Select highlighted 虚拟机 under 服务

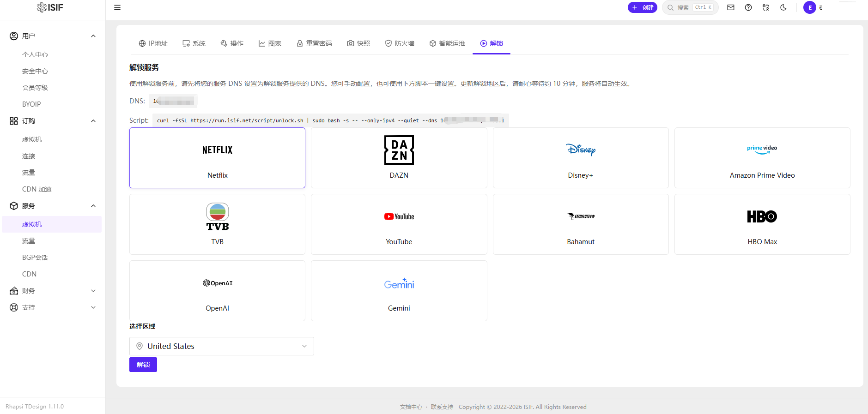tap(52, 224)
